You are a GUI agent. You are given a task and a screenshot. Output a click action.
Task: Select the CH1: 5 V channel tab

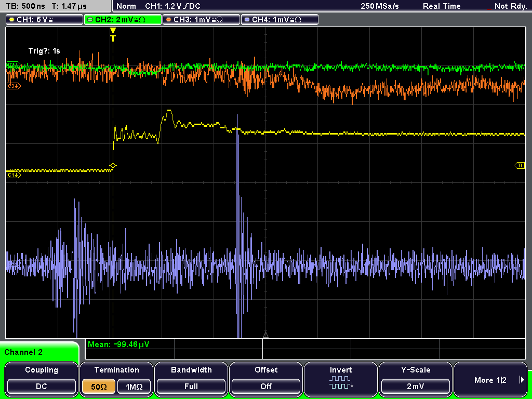click(x=45, y=19)
